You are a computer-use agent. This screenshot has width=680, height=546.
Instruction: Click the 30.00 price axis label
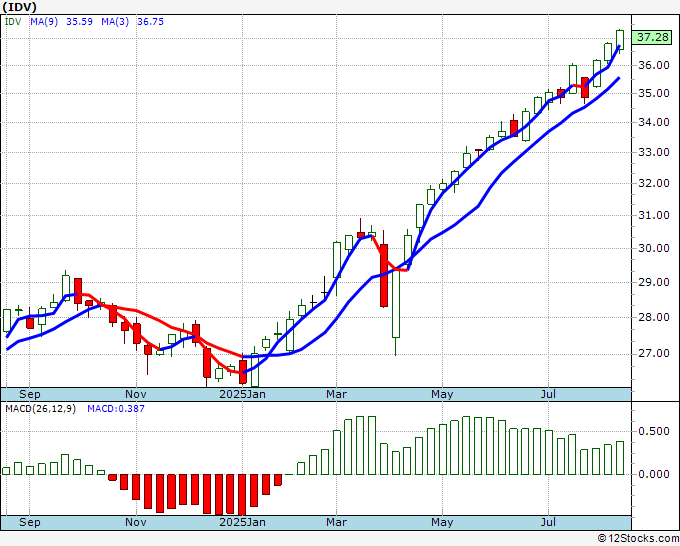[654, 248]
